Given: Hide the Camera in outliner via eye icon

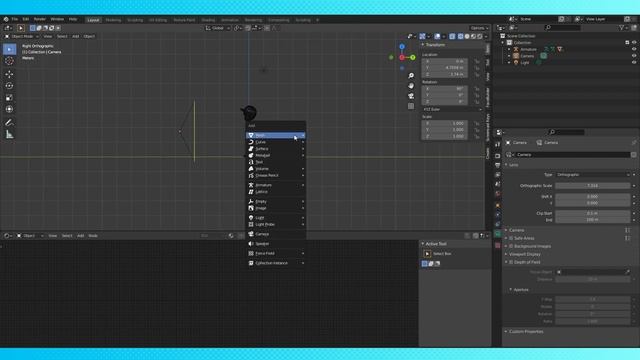Looking at the screenshot, I should click(x=634, y=56).
